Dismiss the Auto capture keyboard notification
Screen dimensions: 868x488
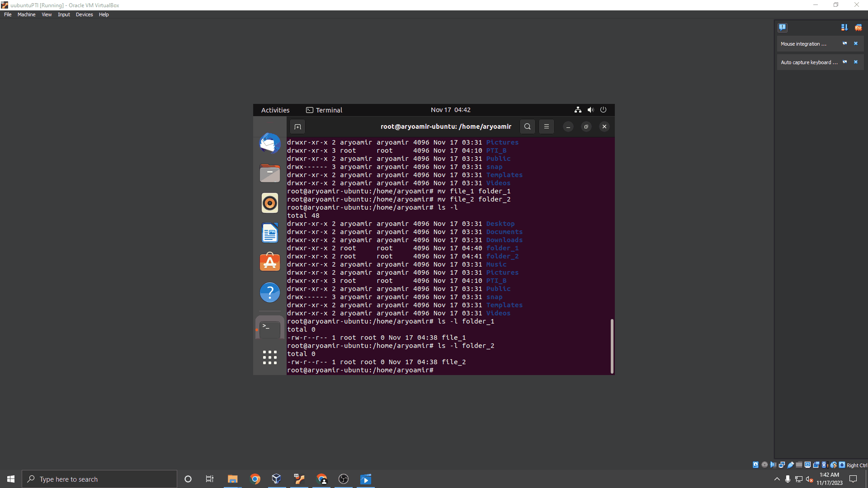click(x=855, y=62)
